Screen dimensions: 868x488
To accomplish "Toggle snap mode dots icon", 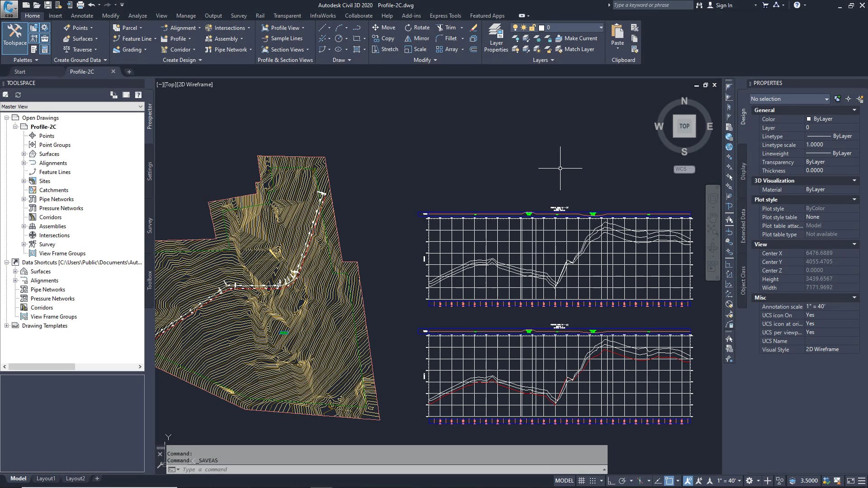I will pos(593,481).
